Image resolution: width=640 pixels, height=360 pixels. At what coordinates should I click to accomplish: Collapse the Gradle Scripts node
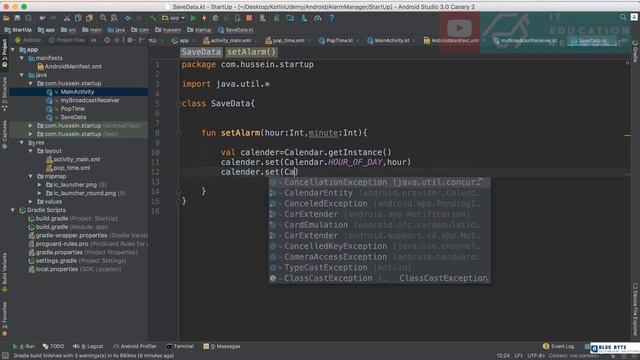coord(13,210)
